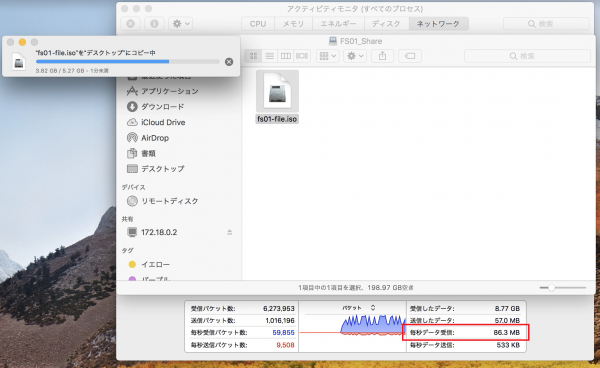
Task: Click the FS01_Share window title
Action: (361, 41)
